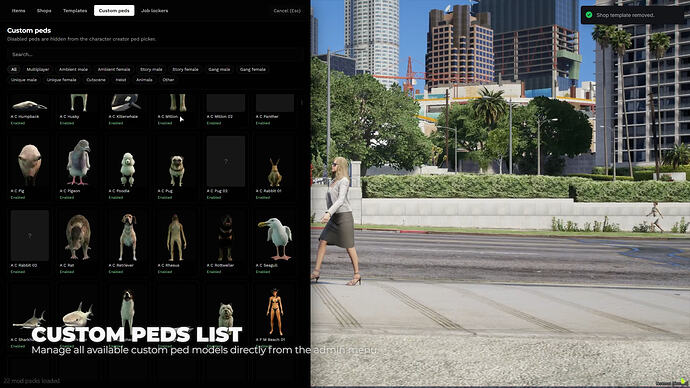Screen dimensions: 690x388
Task: Select the Panther ped placeholder thumbnail
Action: point(275,103)
